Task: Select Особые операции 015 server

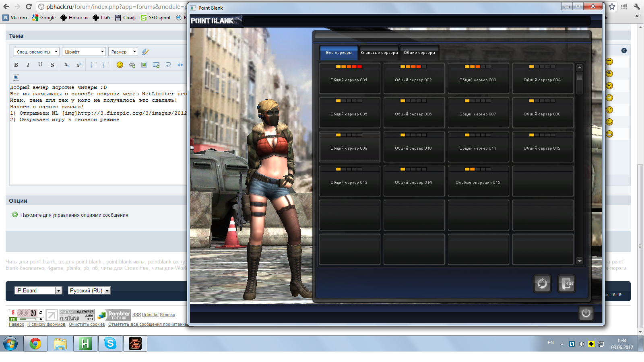Action: 478,181
